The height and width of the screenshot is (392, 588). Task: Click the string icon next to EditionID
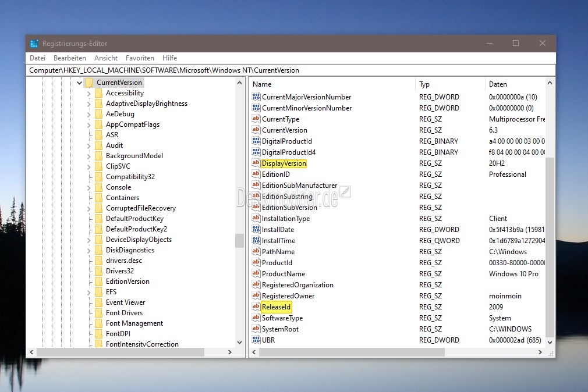pos(256,174)
